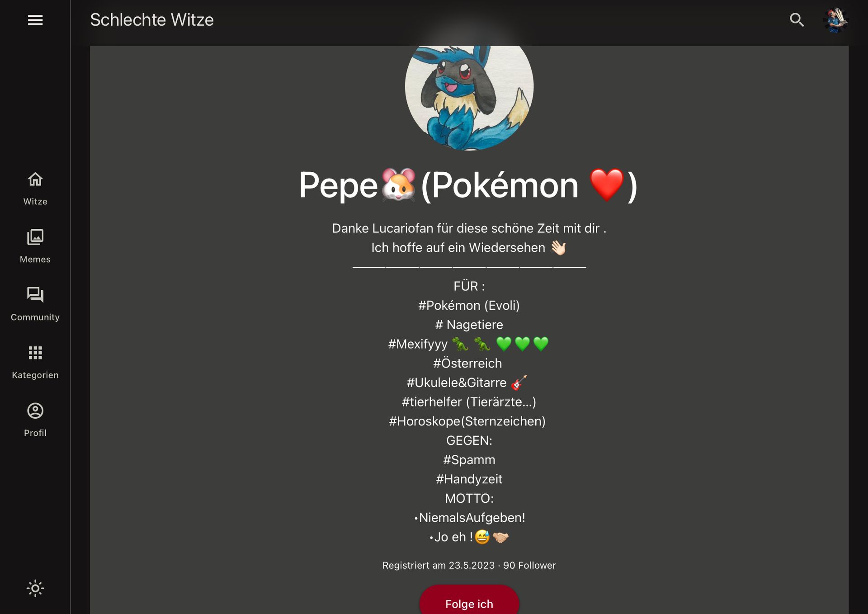This screenshot has width=868, height=614.
Task: Click the search magnifier icon
Action: (x=797, y=20)
